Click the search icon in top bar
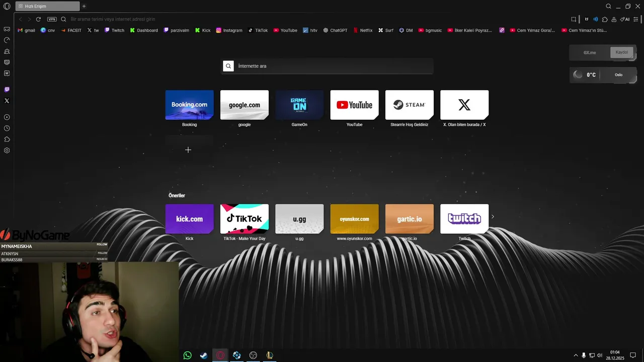Screen dimensions: 644x362 tap(608, 6)
